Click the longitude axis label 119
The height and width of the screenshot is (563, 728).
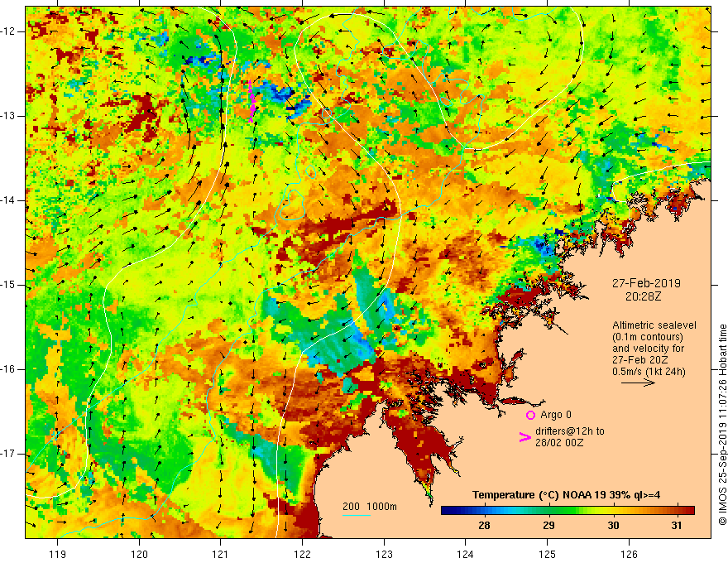click(x=58, y=554)
